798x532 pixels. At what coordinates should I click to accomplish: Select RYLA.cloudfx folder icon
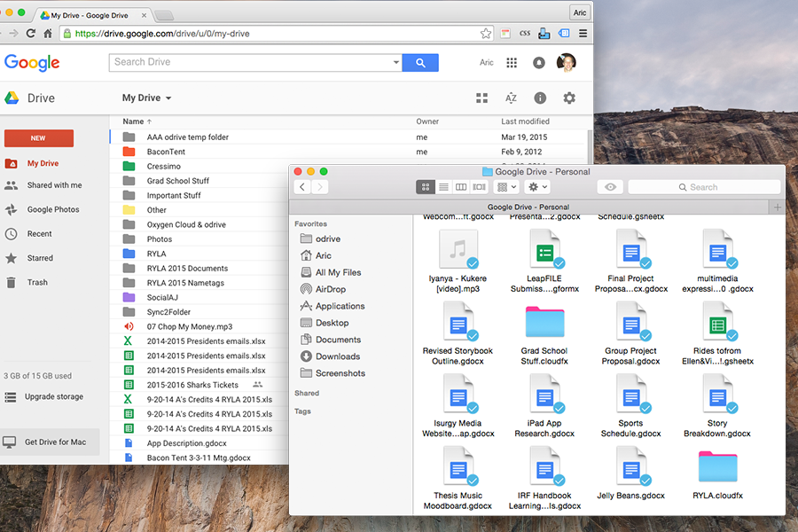pos(717,466)
